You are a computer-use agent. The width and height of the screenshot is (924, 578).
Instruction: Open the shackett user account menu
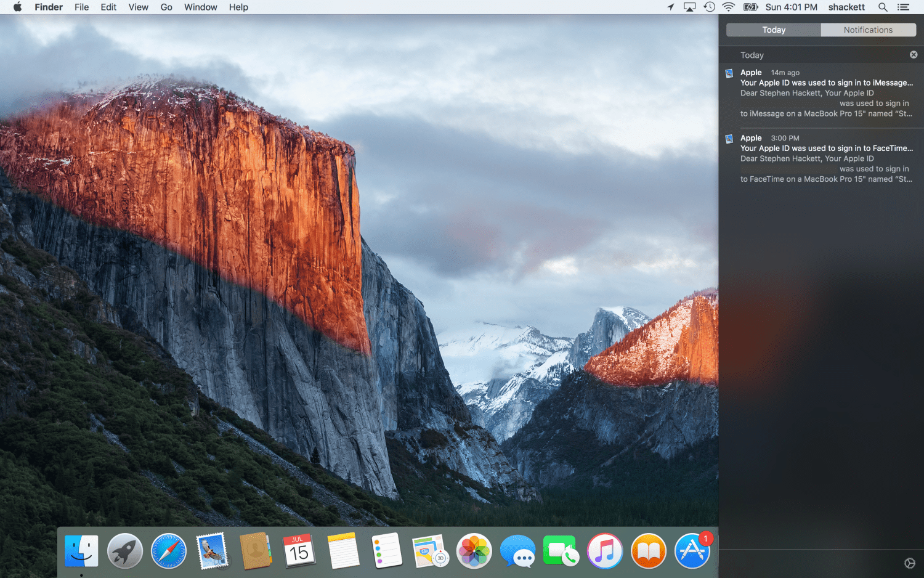846,7
